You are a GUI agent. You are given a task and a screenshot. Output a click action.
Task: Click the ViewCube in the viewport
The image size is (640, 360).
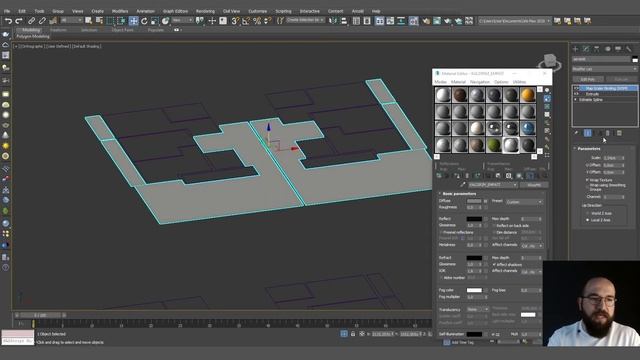549,62
